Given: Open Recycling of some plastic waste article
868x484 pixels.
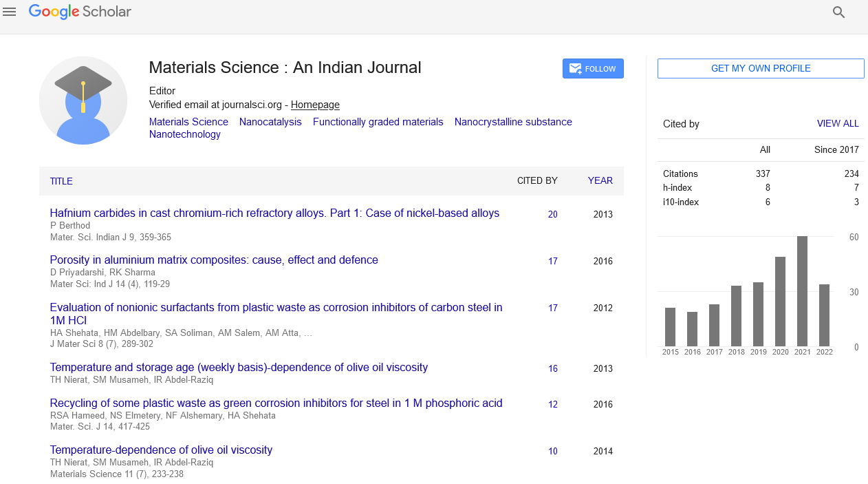Looking at the screenshot, I should tap(276, 403).
